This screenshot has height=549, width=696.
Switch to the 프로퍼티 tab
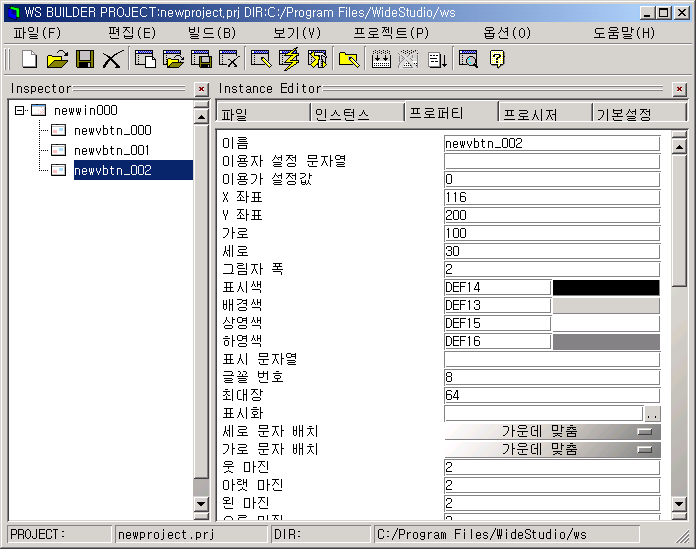[x=451, y=112]
